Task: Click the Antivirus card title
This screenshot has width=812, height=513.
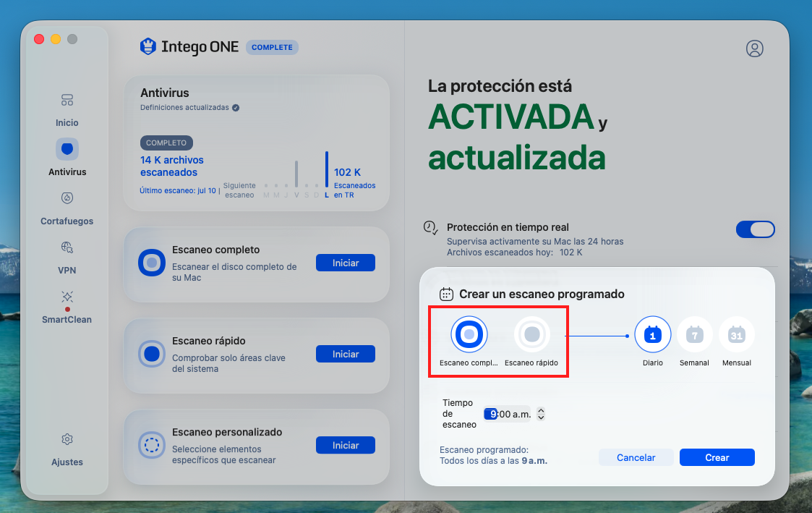Action: coord(165,93)
